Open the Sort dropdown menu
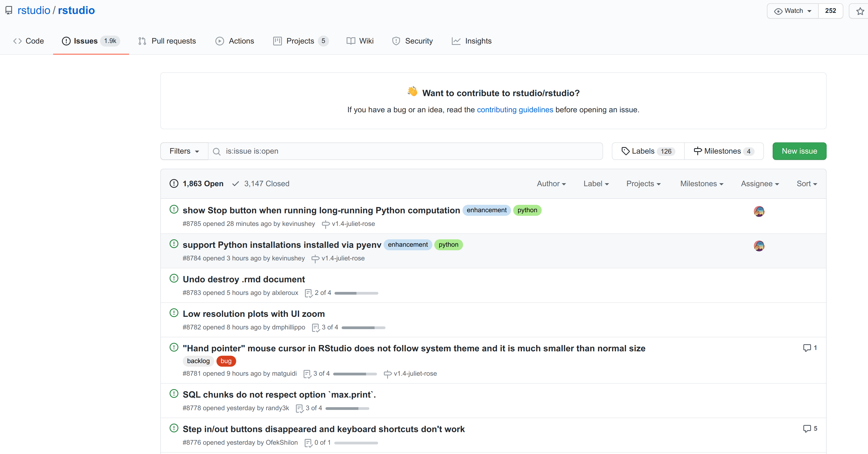868x454 pixels. point(806,183)
